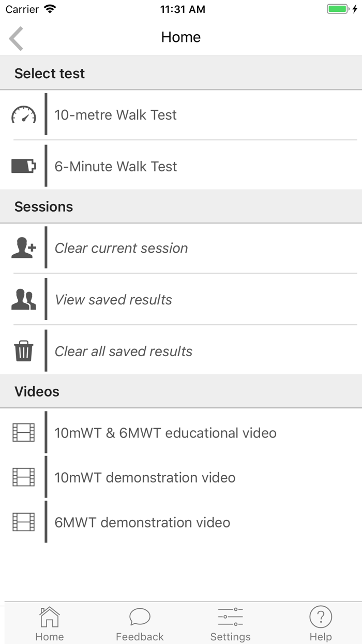
Task: Click the film icon beside the educational video
Action: click(23, 432)
